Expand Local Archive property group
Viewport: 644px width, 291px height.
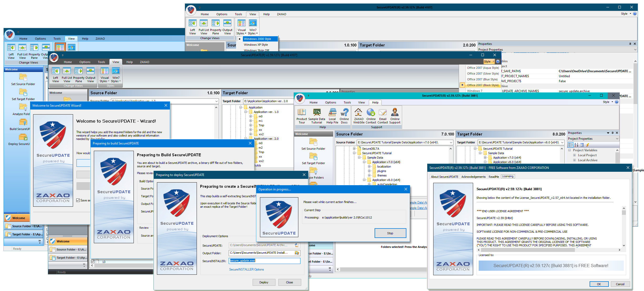574,160
